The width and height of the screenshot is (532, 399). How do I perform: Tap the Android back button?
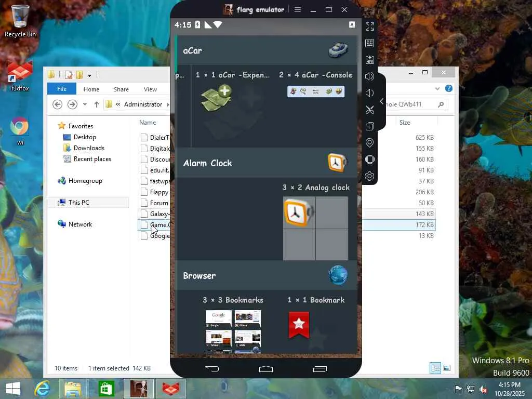[x=212, y=368]
